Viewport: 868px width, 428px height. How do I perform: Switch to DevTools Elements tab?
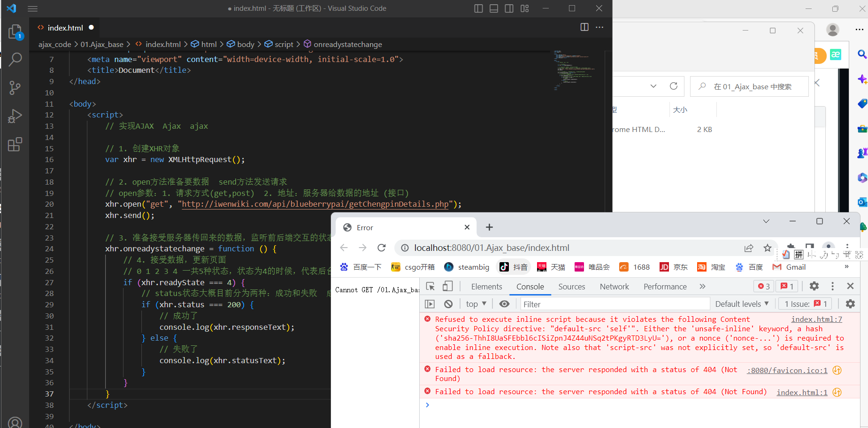[x=486, y=287]
